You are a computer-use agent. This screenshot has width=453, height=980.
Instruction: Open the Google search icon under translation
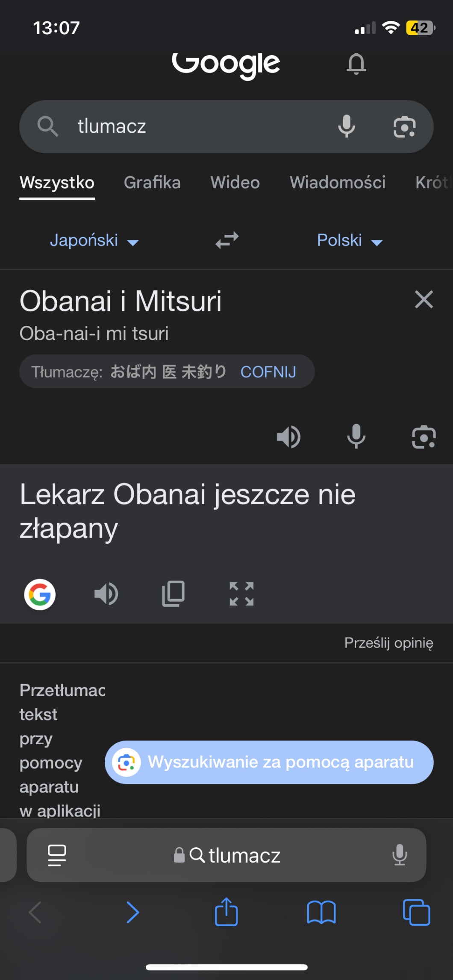pyautogui.click(x=40, y=594)
